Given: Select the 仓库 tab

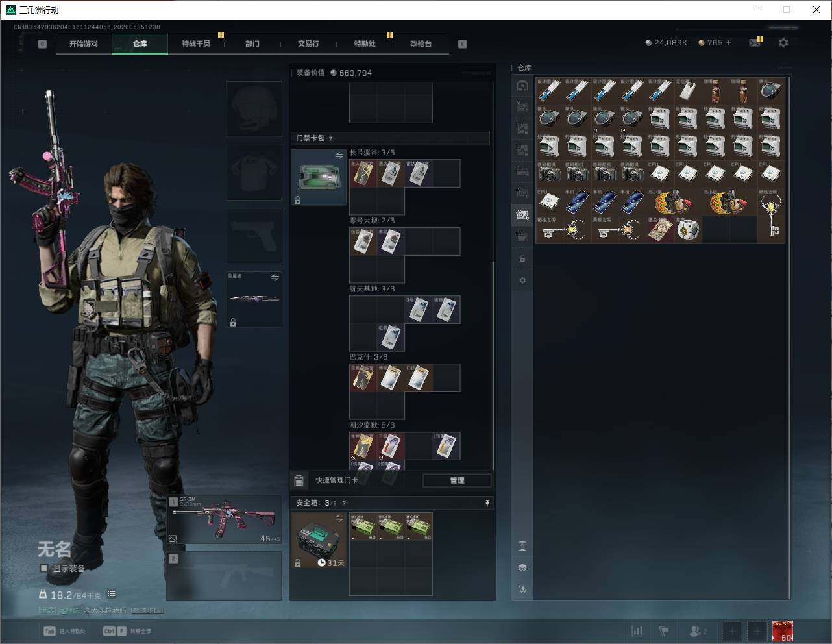Looking at the screenshot, I should [x=140, y=43].
